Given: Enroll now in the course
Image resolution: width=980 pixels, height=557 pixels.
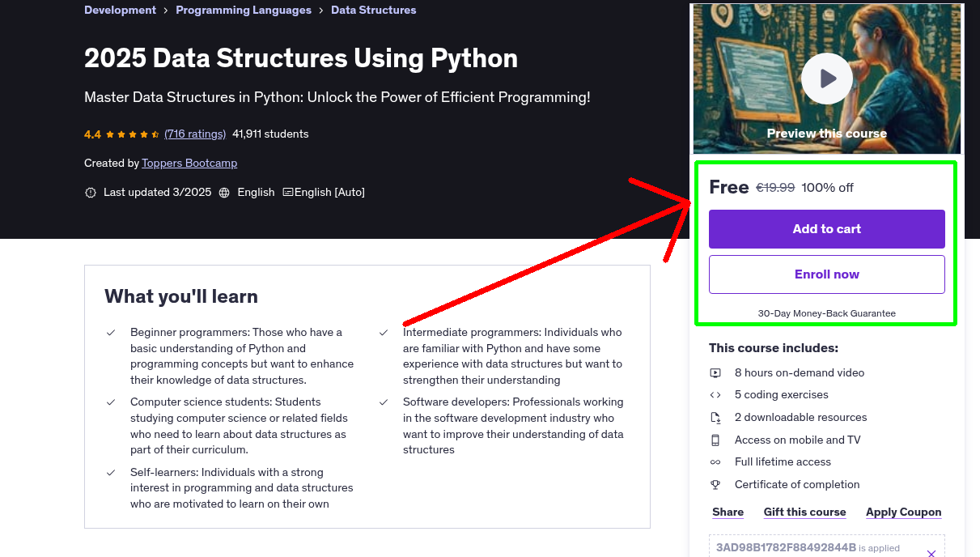Looking at the screenshot, I should (x=826, y=274).
